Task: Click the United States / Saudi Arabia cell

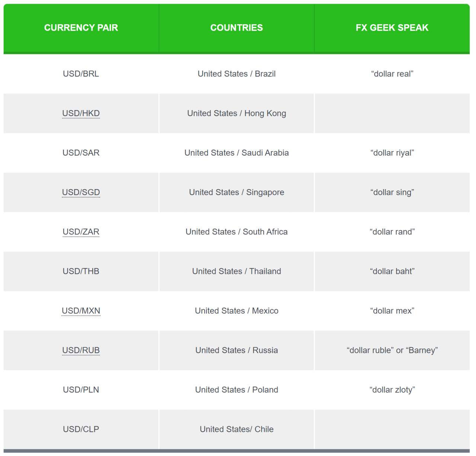Action: [x=237, y=153]
